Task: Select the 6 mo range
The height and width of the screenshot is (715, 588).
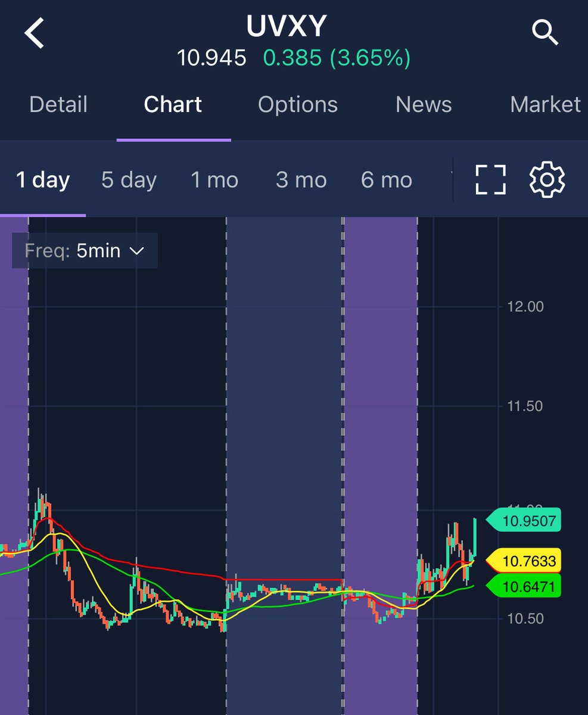Action: tap(387, 179)
